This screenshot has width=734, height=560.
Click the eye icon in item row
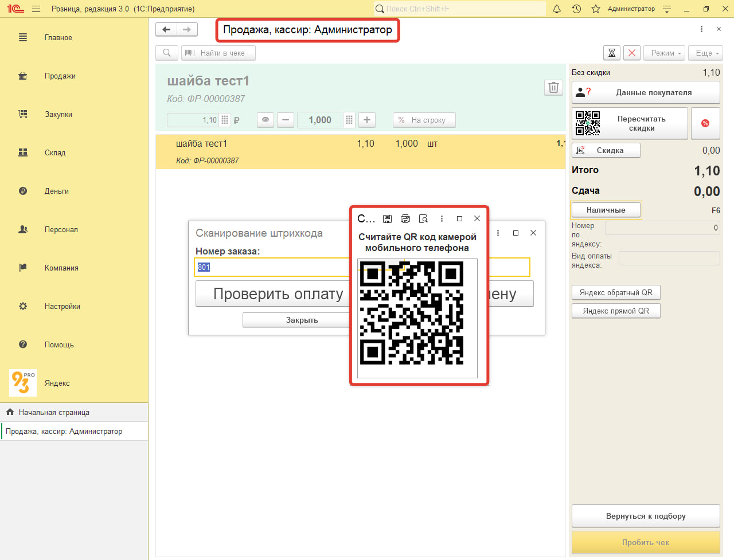(265, 120)
